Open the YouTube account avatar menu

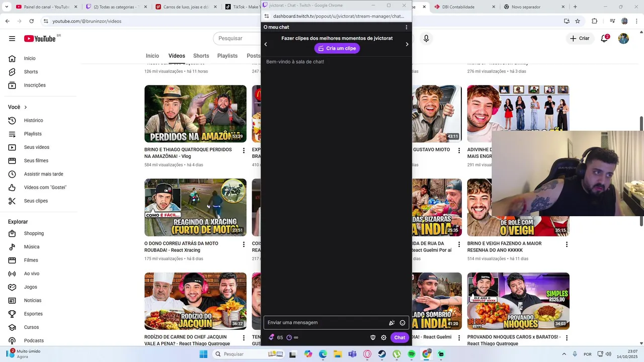click(x=623, y=38)
